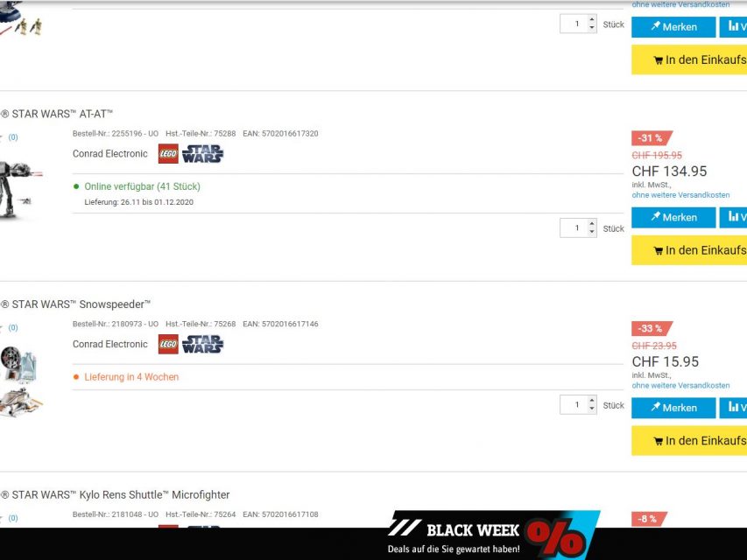
Task: Click the Star Wars logo in the Snowspeeder row
Action: [202, 344]
